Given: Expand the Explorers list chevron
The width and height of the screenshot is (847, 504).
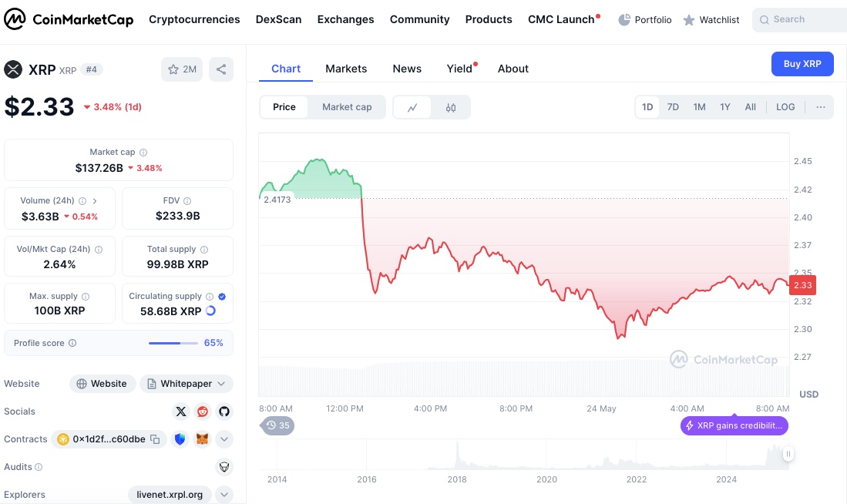Looking at the screenshot, I should click(x=224, y=495).
